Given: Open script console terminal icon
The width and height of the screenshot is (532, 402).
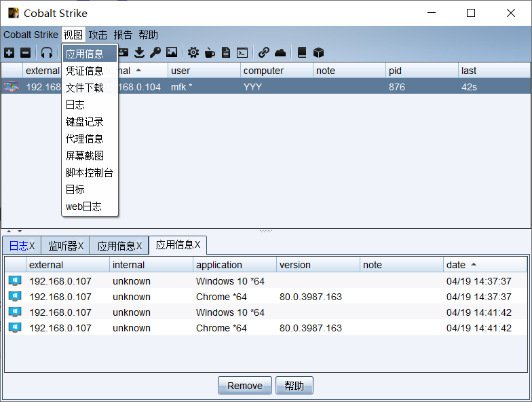Looking at the screenshot, I should (x=242, y=52).
